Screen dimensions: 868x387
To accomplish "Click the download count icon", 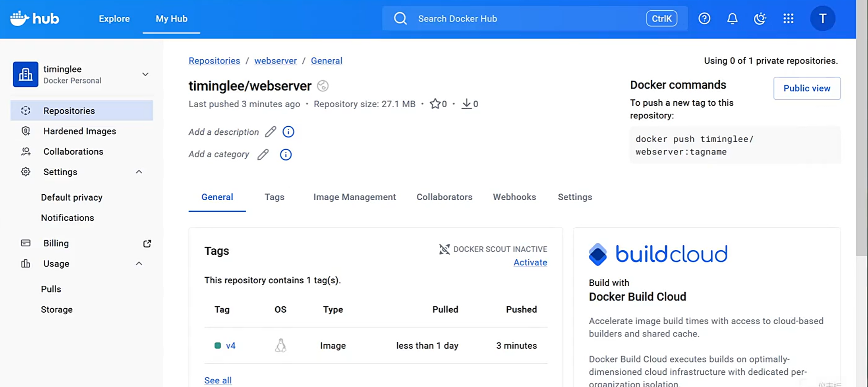I will tap(466, 104).
